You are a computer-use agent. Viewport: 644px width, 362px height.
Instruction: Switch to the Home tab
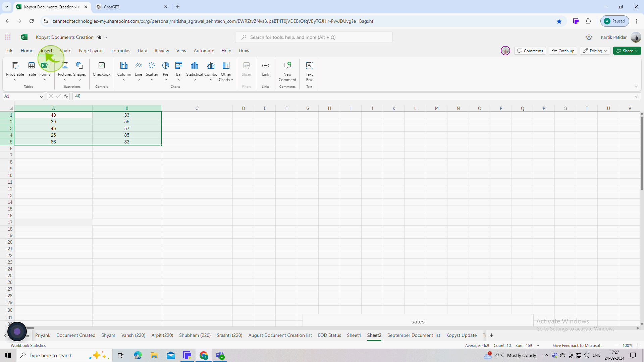point(27,51)
